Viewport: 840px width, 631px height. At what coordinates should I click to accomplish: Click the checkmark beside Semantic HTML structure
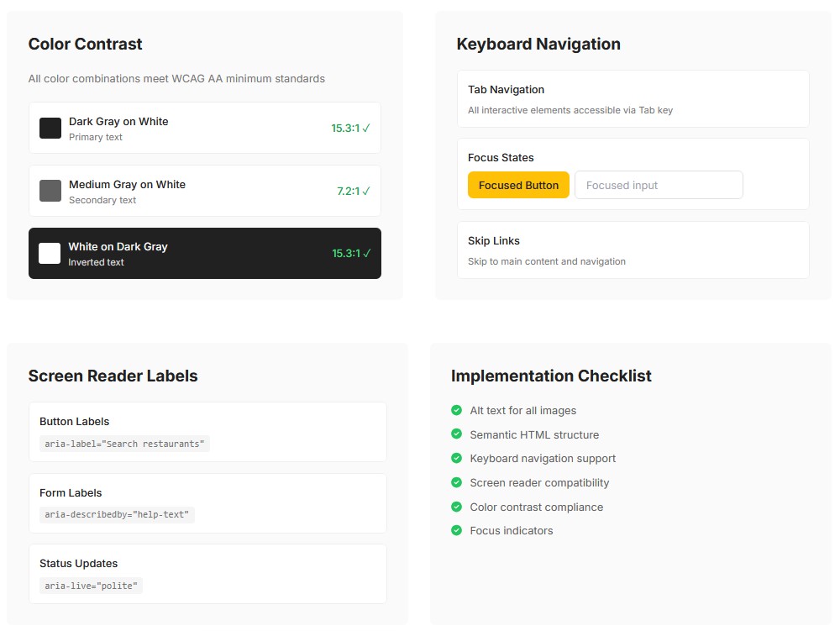pos(456,434)
